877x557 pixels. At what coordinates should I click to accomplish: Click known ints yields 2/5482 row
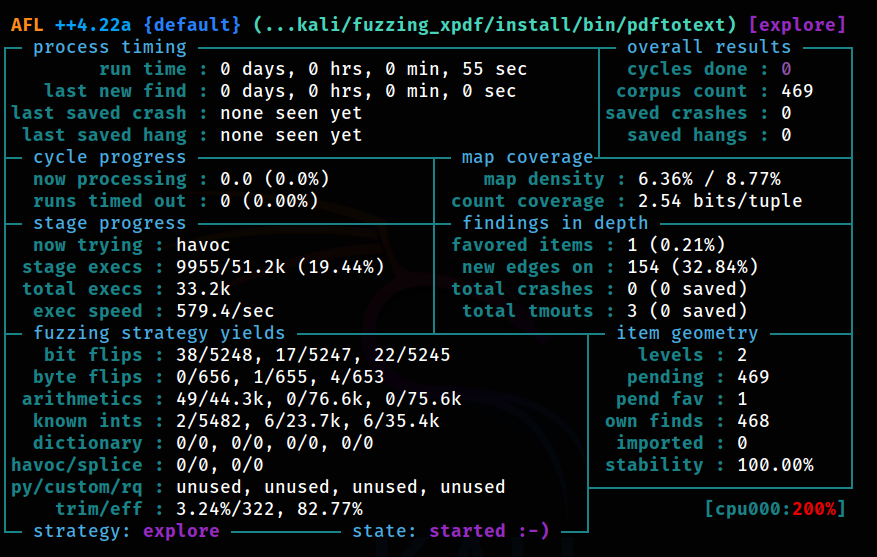pos(308,421)
